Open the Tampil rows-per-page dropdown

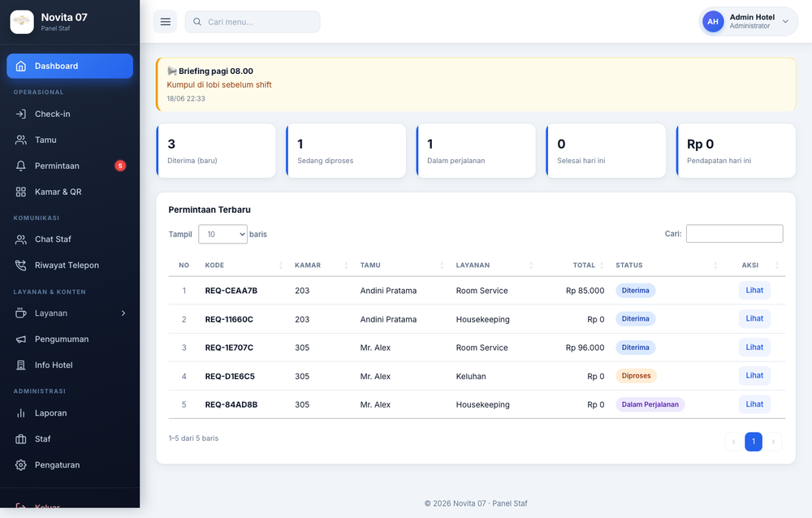point(222,234)
